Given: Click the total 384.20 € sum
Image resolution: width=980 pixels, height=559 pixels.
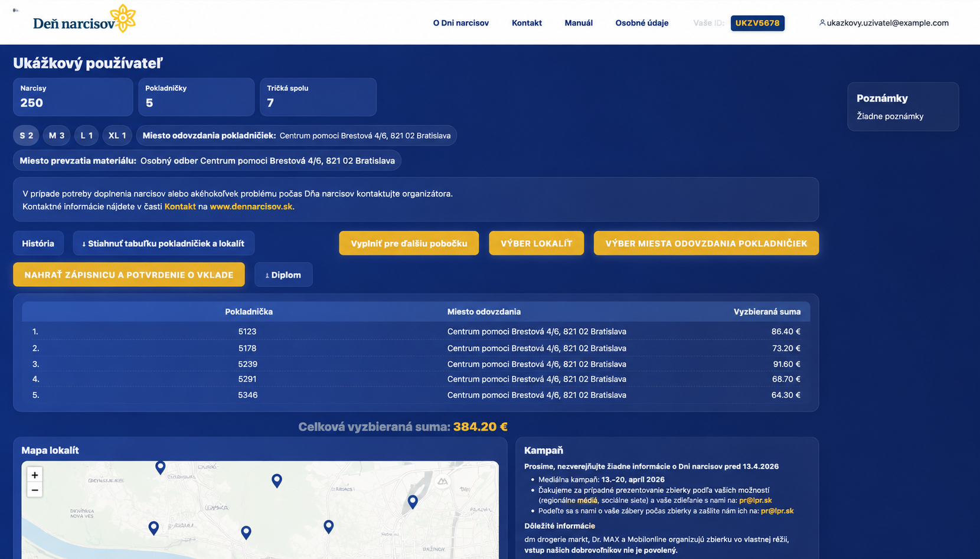Looking at the screenshot, I should 480,427.
